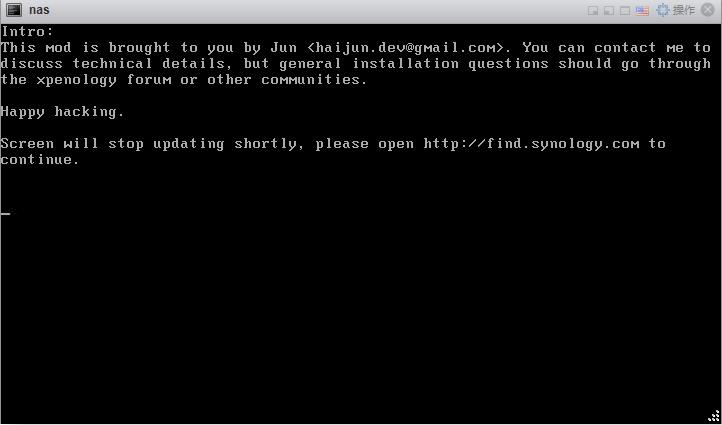Click the terminal console icon beside nas
This screenshot has height=425, width=722.
coord(14,10)
